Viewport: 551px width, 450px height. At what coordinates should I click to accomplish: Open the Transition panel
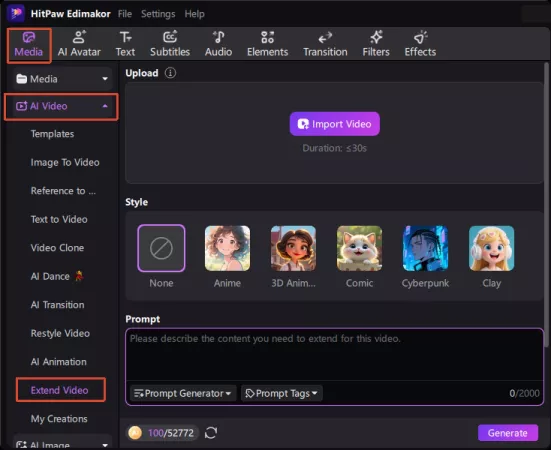pyautogui.click(x=325, y=45)
